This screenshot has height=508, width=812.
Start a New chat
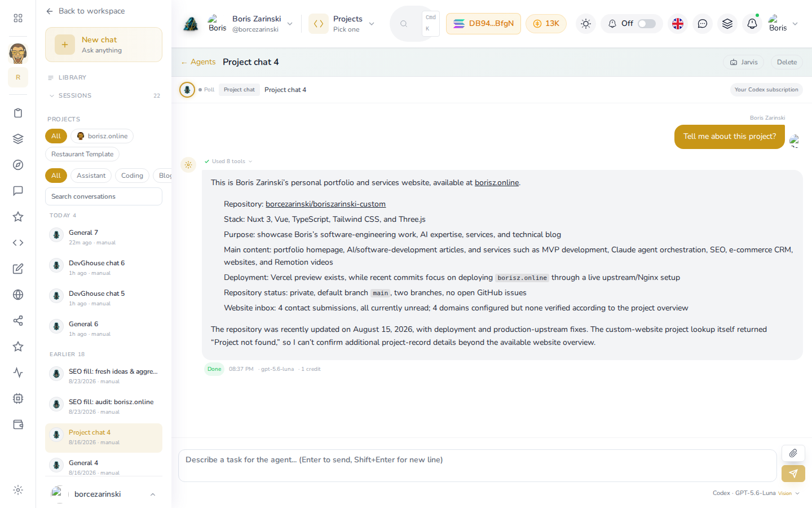(104, 45)
